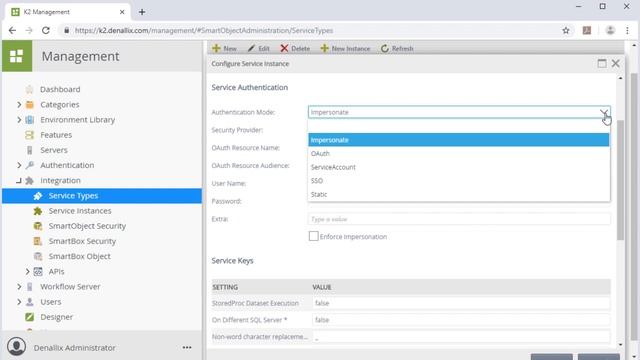Choose ServiceAccount authentication mode

click(459, 167)
